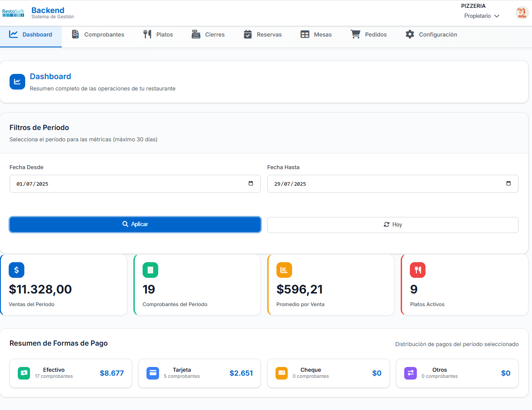Click the blue dollar sign sales icon
The width and height of the screenshot is (532, 410).
(x=17, y=270)
